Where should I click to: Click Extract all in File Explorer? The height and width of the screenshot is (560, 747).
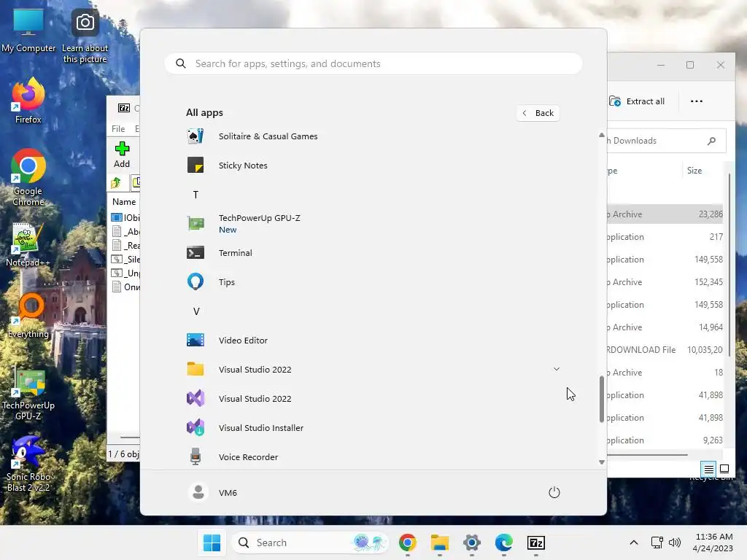click(637, 101)
